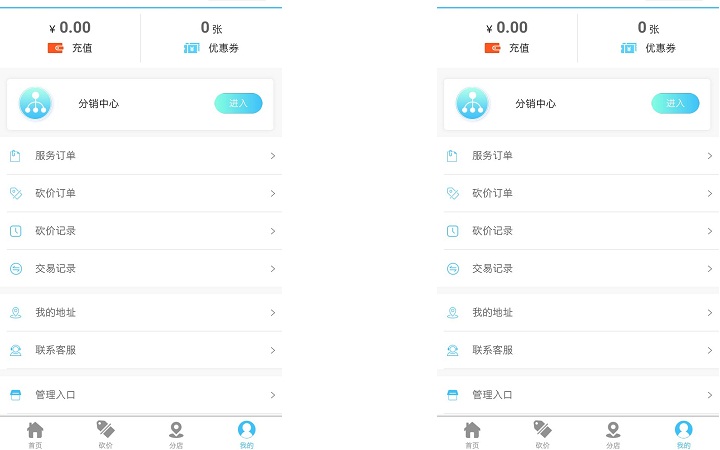The image size is (720, 450).
Task: Expand the 服务订单 chevron in right screen
Action: [x=709, y=156]
